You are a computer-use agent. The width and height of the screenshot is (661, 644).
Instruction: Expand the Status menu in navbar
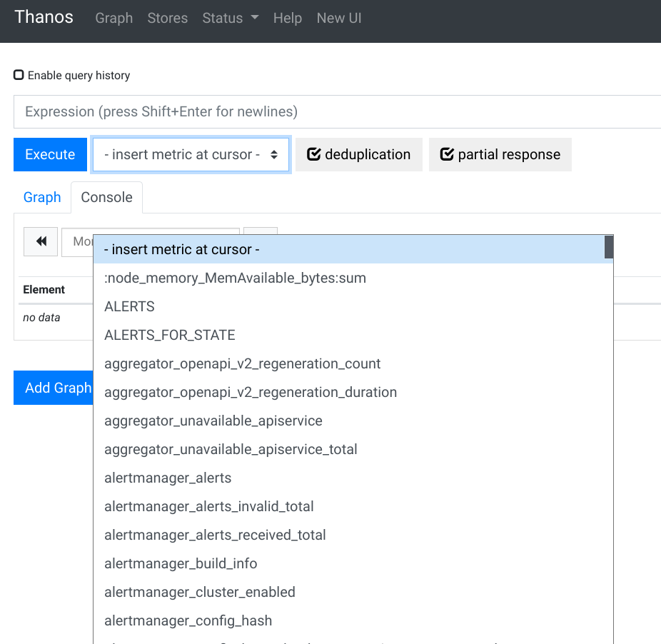[x=230, y=19]
